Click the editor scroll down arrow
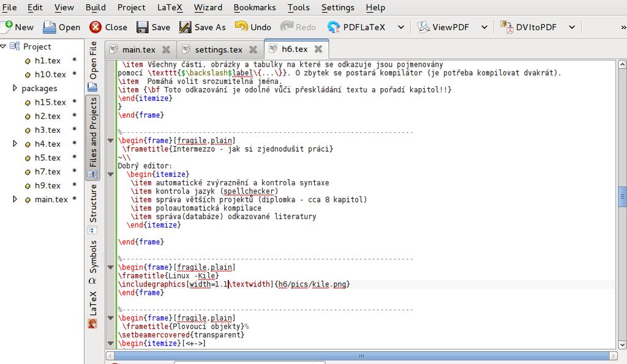This screenshot has width=627, height=364. (622, 344)
